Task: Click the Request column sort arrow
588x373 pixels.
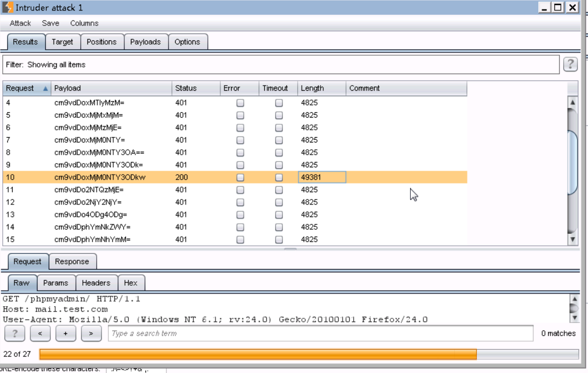Action: (x=45, y=88)
